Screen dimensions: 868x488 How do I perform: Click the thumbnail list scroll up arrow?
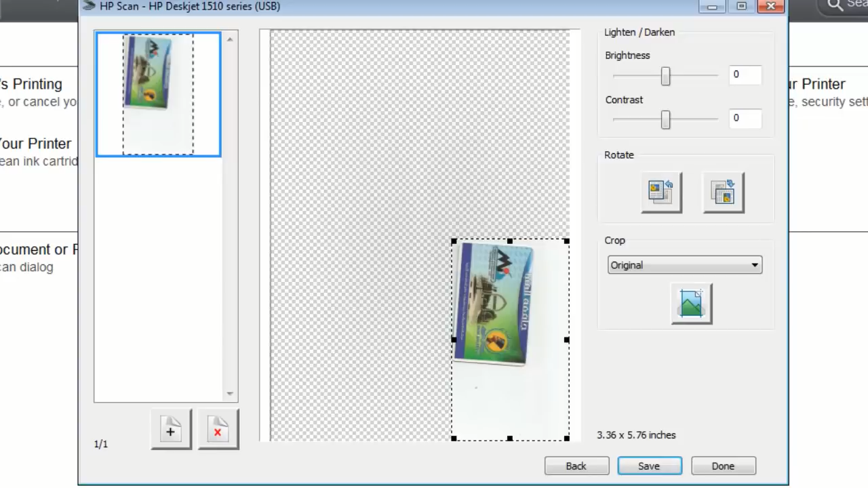pos(230,39)
